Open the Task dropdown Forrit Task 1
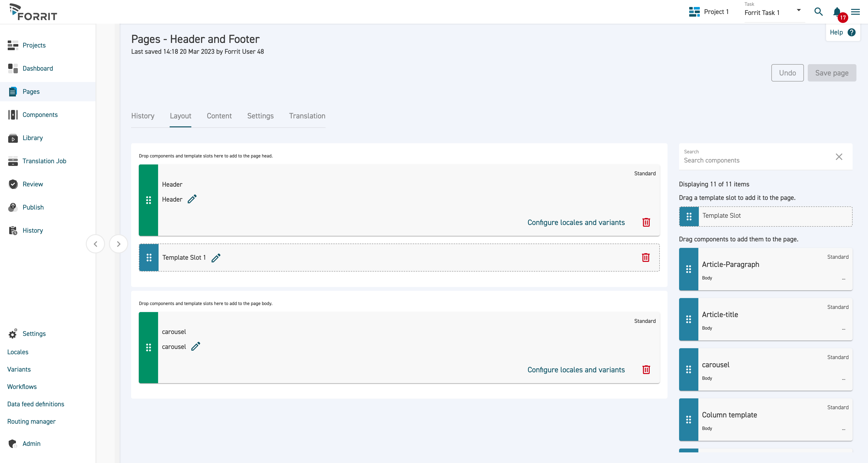The height and width of the screenshot is (463, 868). point(774,12)
